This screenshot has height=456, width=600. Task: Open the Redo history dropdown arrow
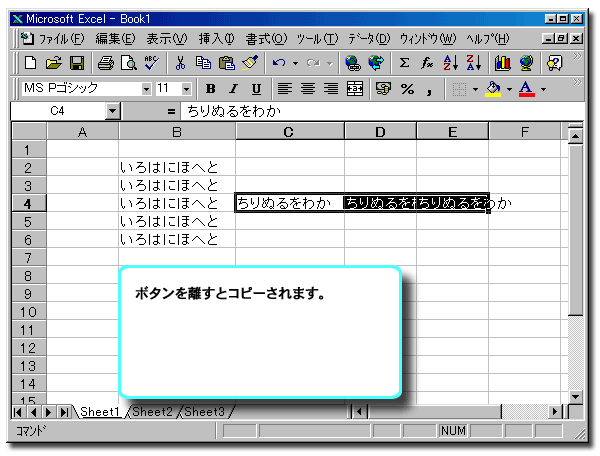point(330,63)
